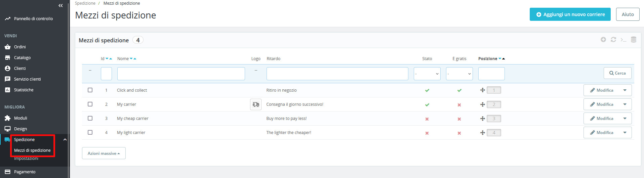Click the add-new plus icon in panel header
This screenshot has width=644, height=178.
603,40
